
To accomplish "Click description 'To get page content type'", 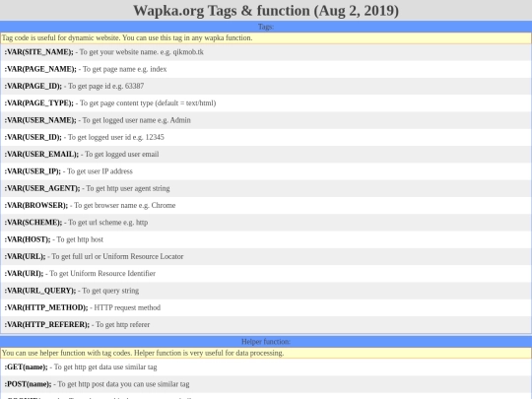I will (x=116, y=103).
